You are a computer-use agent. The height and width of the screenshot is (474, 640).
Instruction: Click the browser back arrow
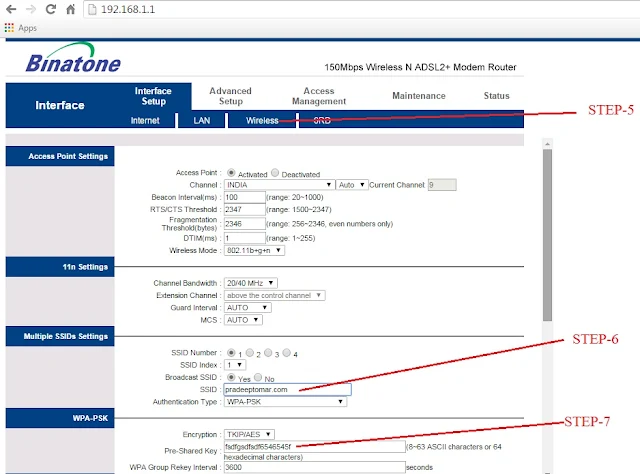pos(11,9)
